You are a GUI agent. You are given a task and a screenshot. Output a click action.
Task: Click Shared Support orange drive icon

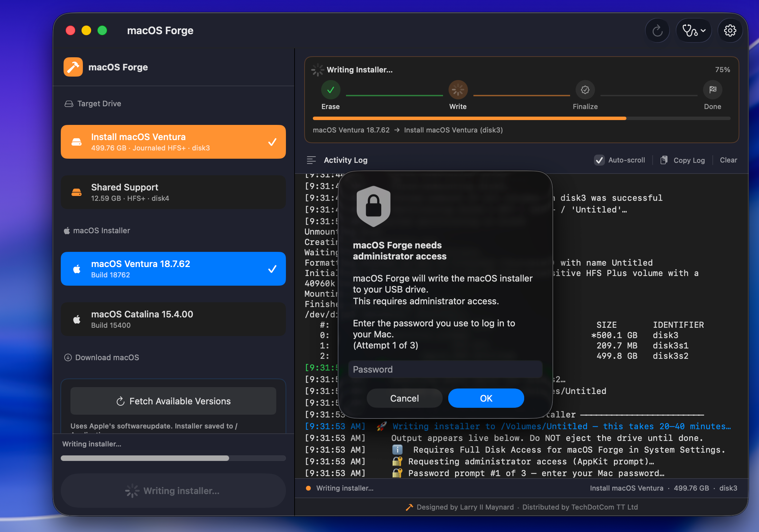click(x=76, y=192)
